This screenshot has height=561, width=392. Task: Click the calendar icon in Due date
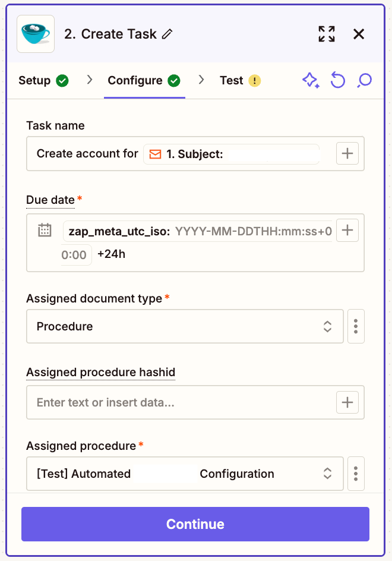[45, 231]
